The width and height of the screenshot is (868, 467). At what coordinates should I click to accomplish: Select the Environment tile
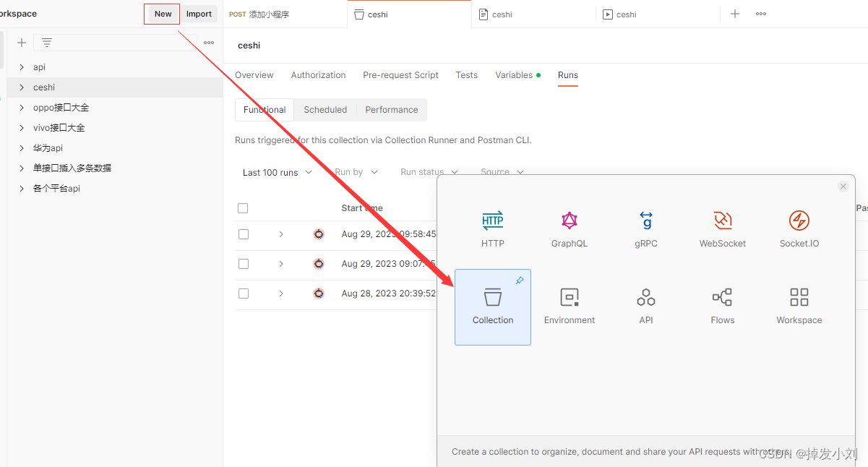tap(570, 307)
